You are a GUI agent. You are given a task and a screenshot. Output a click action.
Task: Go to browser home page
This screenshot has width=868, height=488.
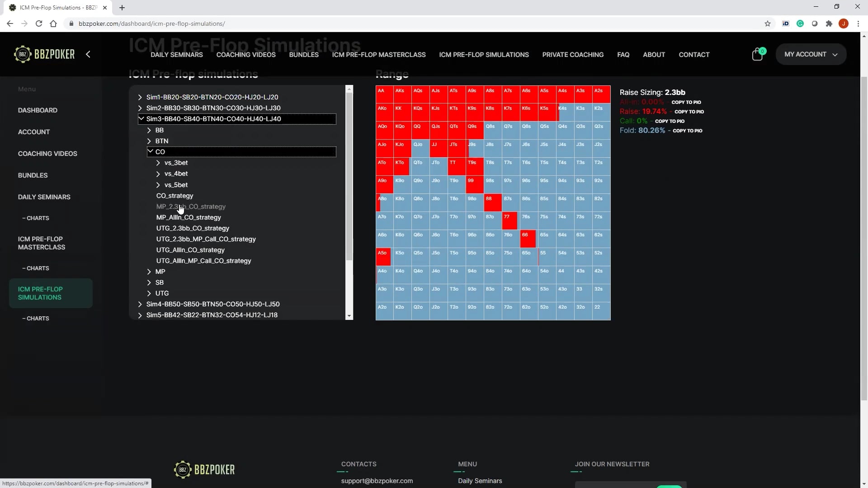pyautogui.click(x=53, y=23)
